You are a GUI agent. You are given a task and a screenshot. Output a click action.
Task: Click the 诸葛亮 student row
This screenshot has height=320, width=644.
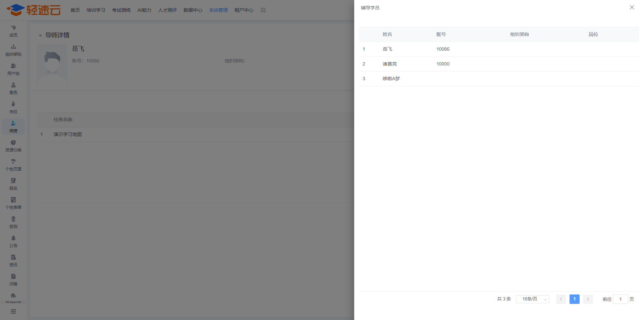[x=390, y=64]
